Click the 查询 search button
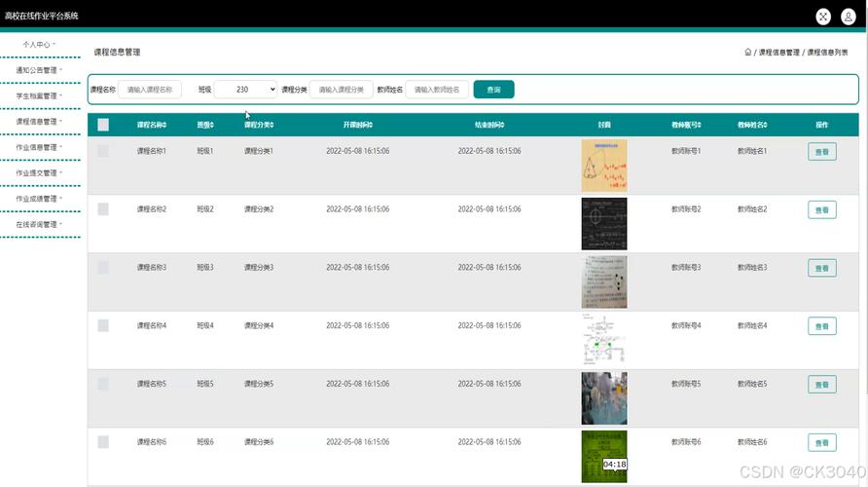Image resolution: width=868 pixels, height=487 pixels. click(493, 90)
